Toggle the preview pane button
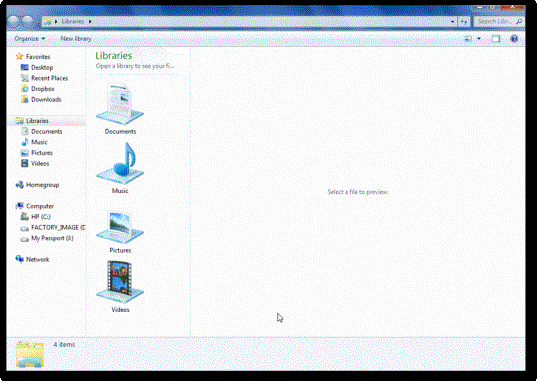537x381 pixels. pos(496,39)
